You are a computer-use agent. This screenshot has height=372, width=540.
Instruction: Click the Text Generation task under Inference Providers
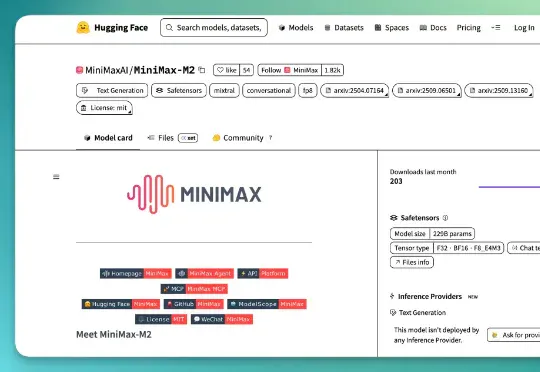pyautogui.click(x=418, y=313)
